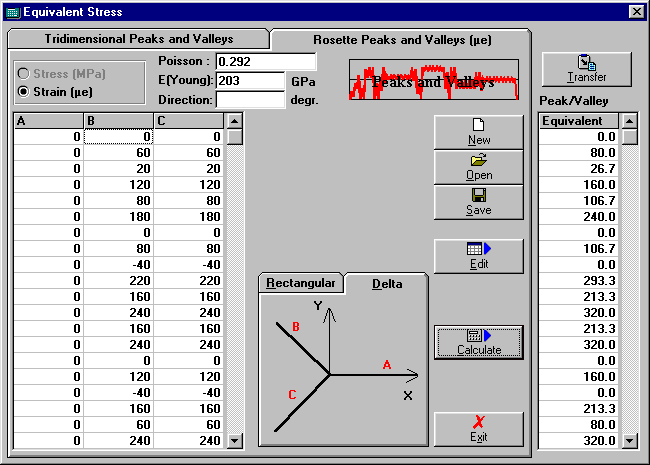Switch to Tridimensional Peaks and Valleys tab
This screenshot has height=465, width=650.
tap(138, 38)
